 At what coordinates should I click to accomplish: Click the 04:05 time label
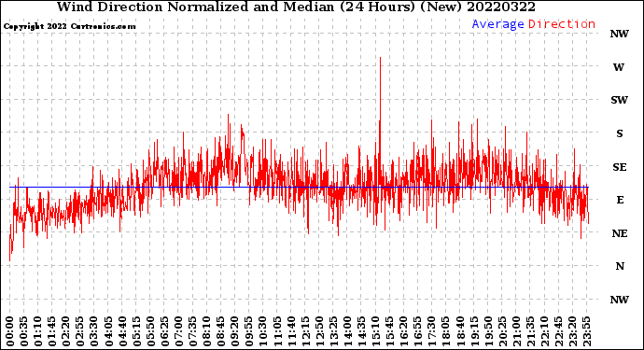click(108, 331)
